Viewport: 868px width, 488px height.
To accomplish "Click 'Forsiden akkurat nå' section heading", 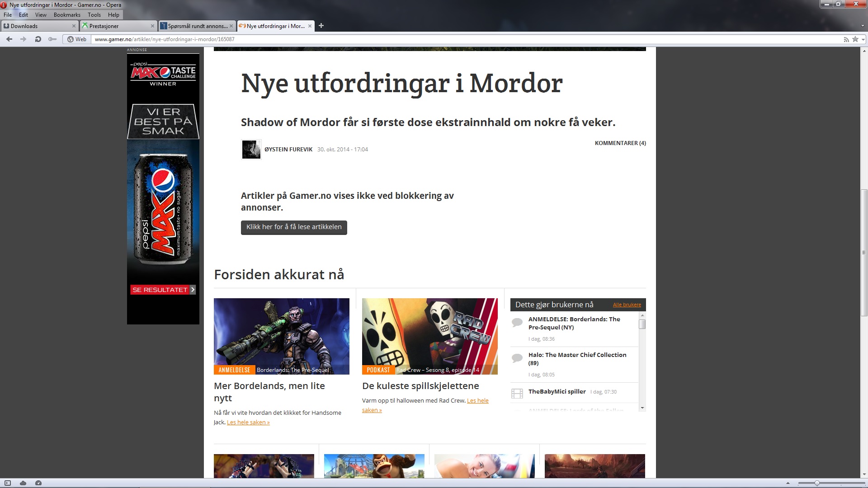I will click(x=279, y=275).
